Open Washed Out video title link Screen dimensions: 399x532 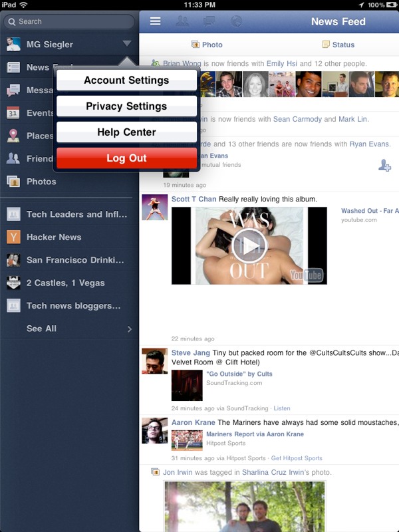370,211
